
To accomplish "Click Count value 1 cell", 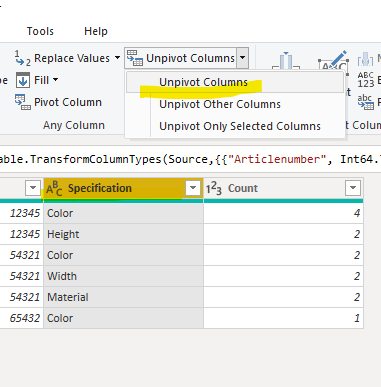I will click(x=283, y=318).
